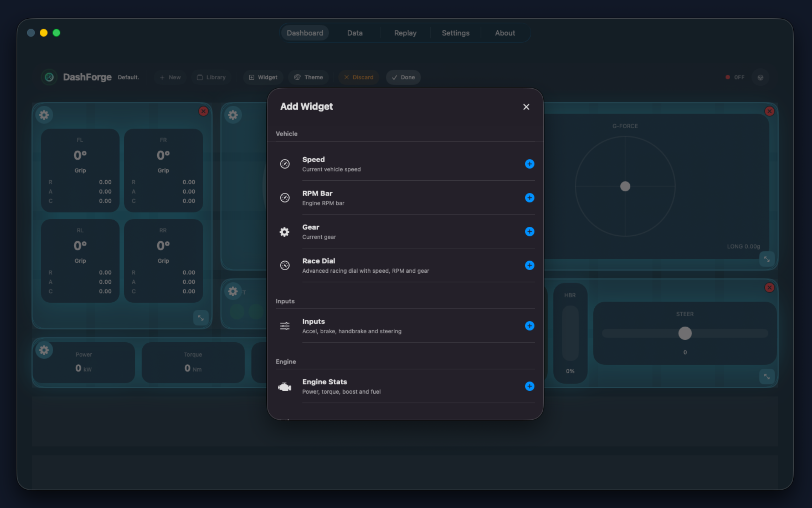
Task: Open settings gear of the widget left of HBR
Action: click(x=233, y=291)
